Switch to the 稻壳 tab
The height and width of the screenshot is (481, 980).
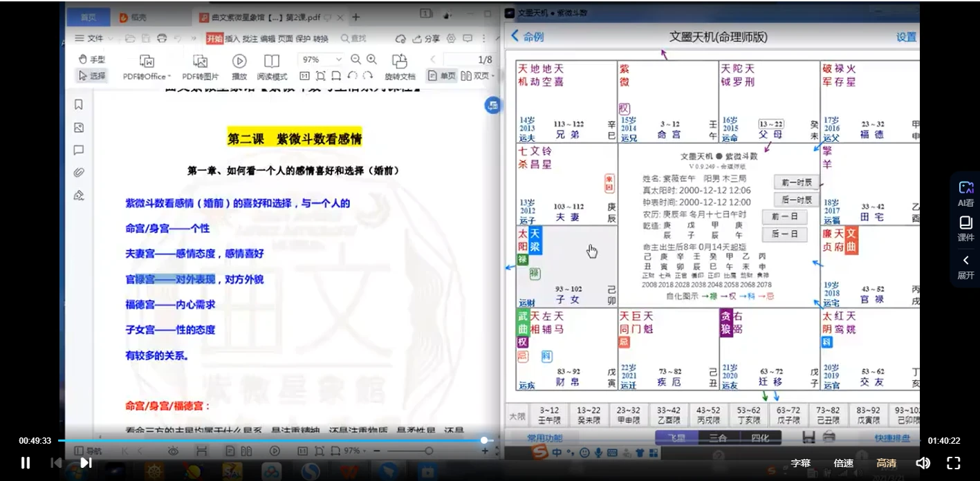coord(133,17)
